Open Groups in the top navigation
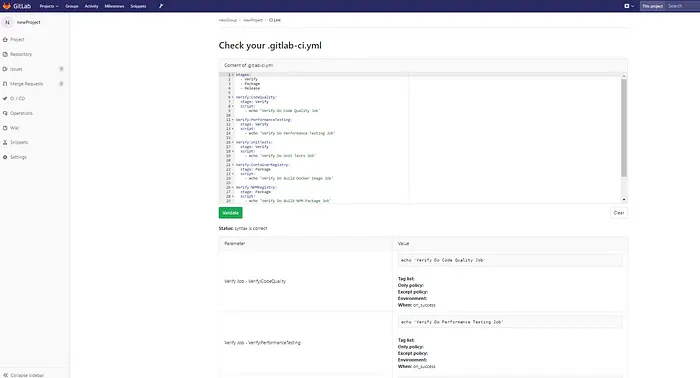The width and height of the screenshot is (700, 378). pyautogui.click(x=71, y=6)
